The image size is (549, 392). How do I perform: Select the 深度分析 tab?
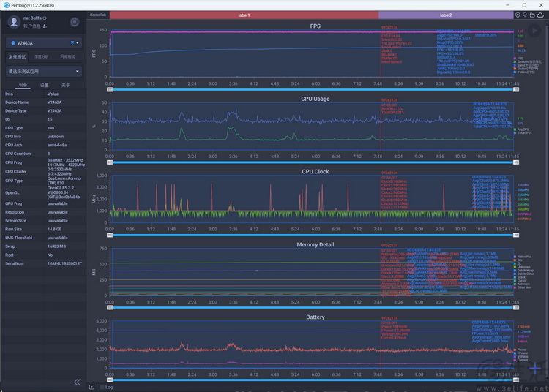(42, 56)
